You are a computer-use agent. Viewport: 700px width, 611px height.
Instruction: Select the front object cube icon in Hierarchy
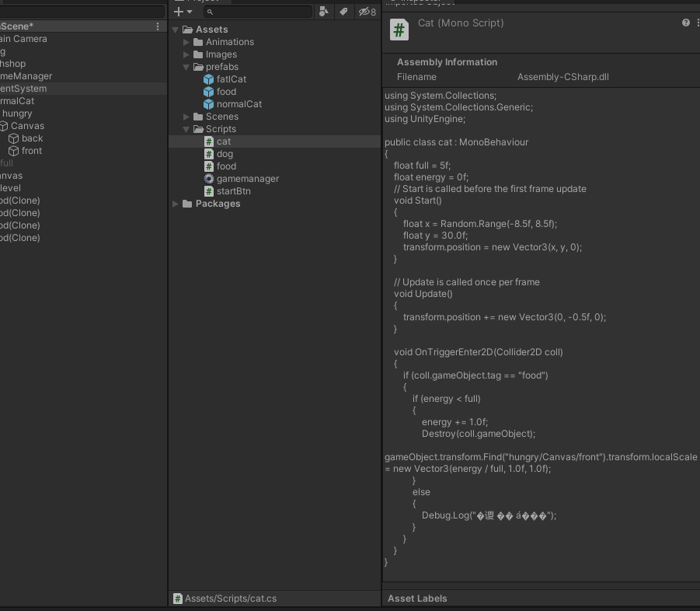pos(13,151)
